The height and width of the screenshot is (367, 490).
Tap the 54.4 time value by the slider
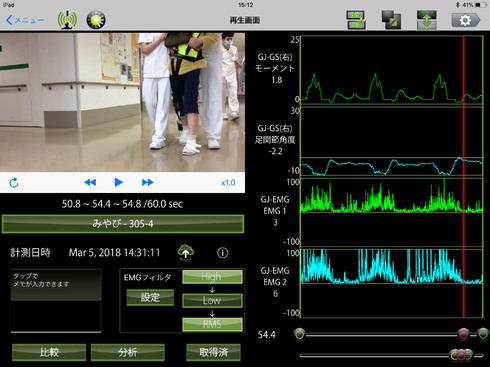click(x=267, y=335)
